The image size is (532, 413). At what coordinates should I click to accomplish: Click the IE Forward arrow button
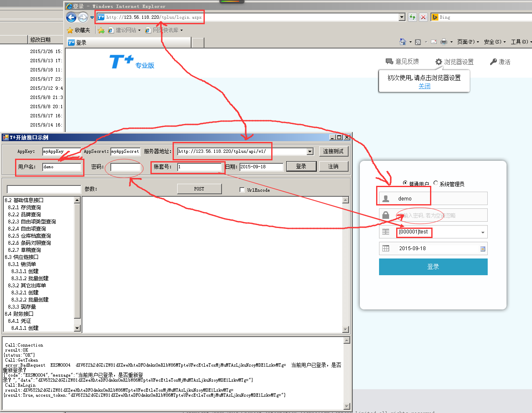pos(83,17)
